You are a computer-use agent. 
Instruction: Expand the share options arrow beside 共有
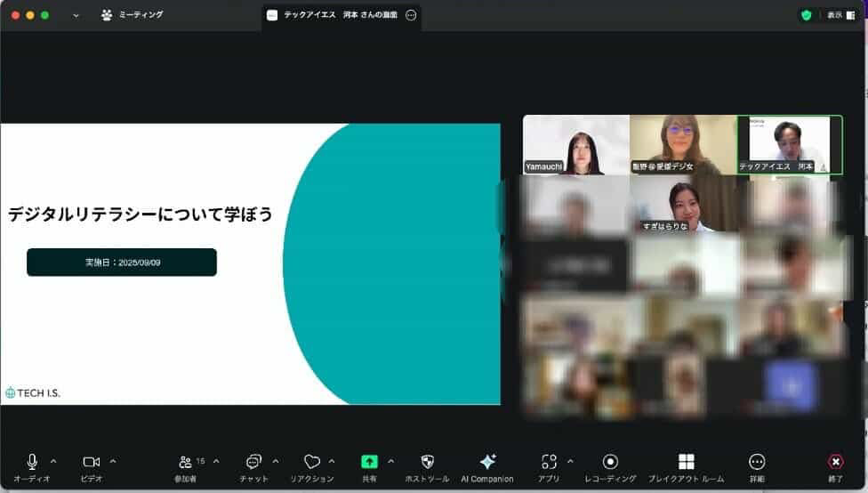tap(390, 461)
